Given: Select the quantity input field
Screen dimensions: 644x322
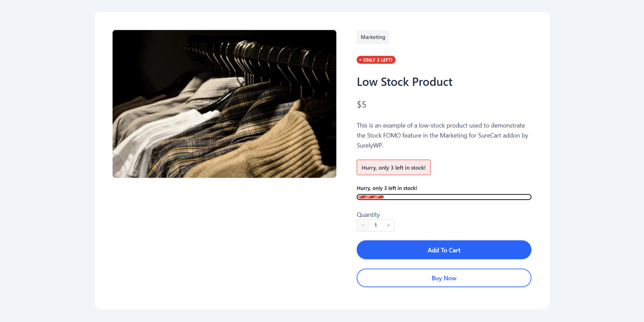Looking at the screenshot, I should (x=376, y=225).
